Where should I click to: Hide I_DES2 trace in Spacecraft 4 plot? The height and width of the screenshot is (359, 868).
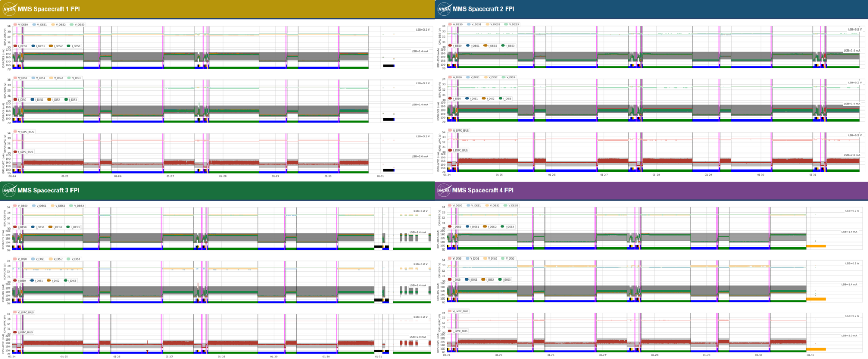click(x=490, y=227)
